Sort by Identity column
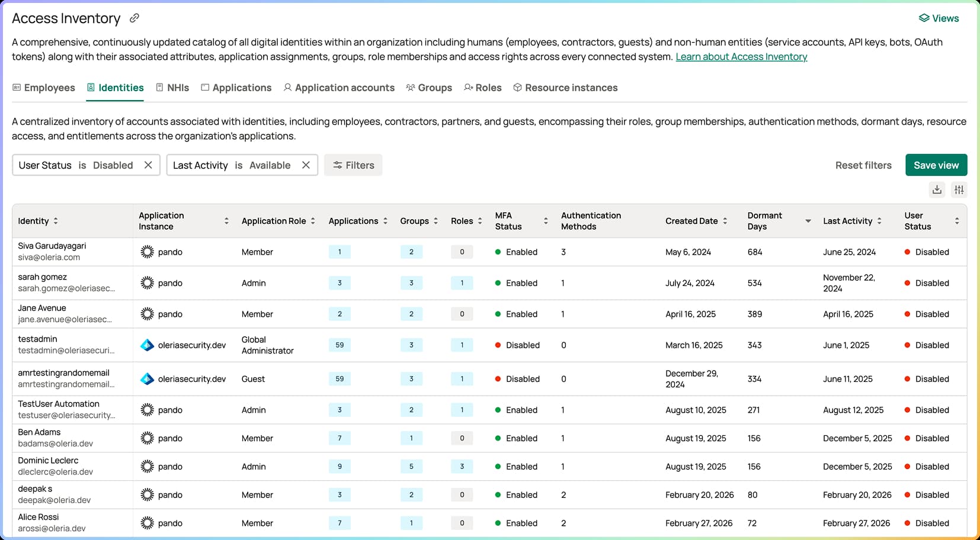This screenshot has height=540, width=980. point(56,221)
